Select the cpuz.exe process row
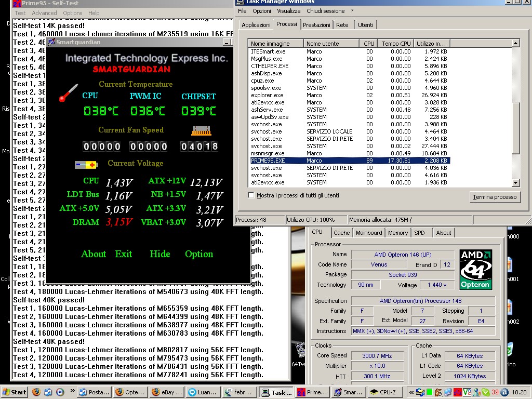Screen dimensions: 532x399 (x=350, y=81)
